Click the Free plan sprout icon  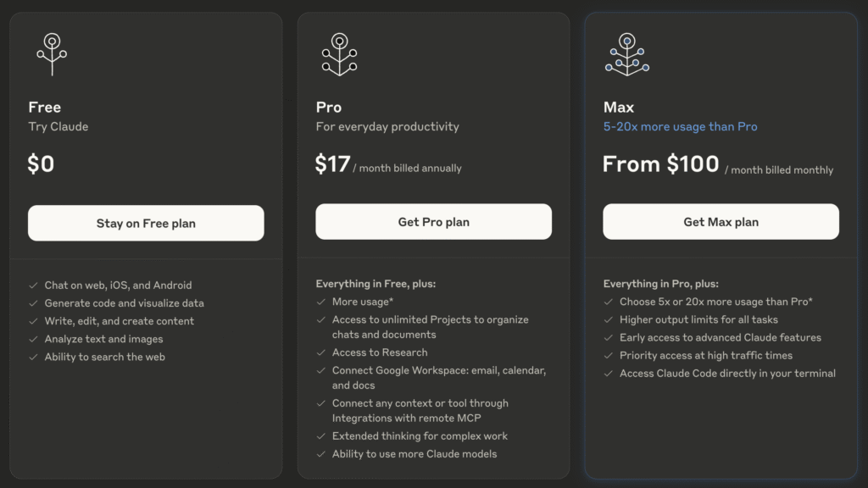[52, 54]
